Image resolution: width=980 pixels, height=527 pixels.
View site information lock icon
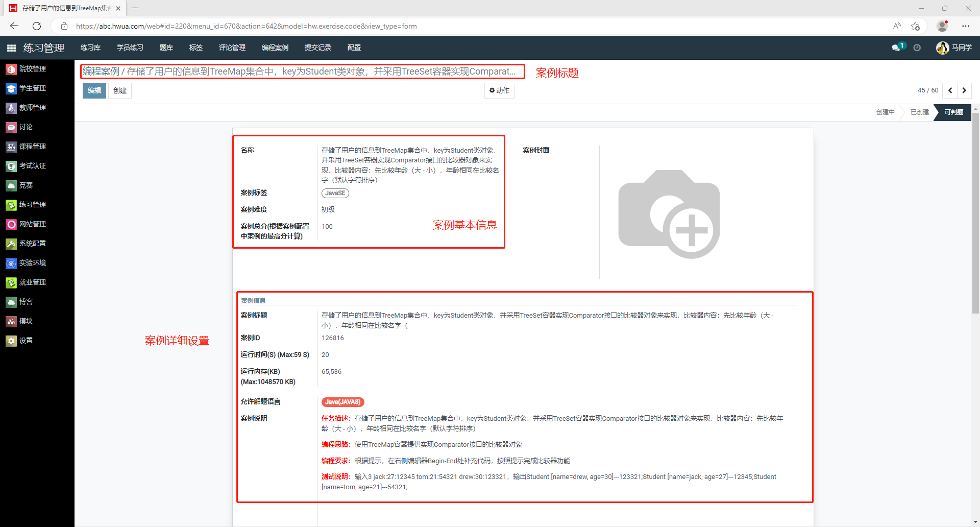(x=64, y=26)
